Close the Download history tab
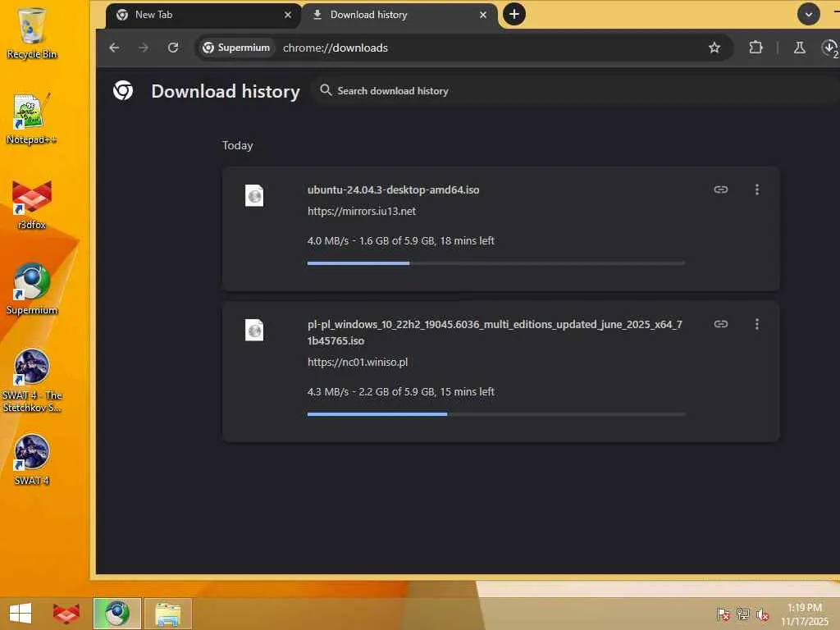Image resolution: width=840 pixels, height=630 pixels. pos(482,15)
